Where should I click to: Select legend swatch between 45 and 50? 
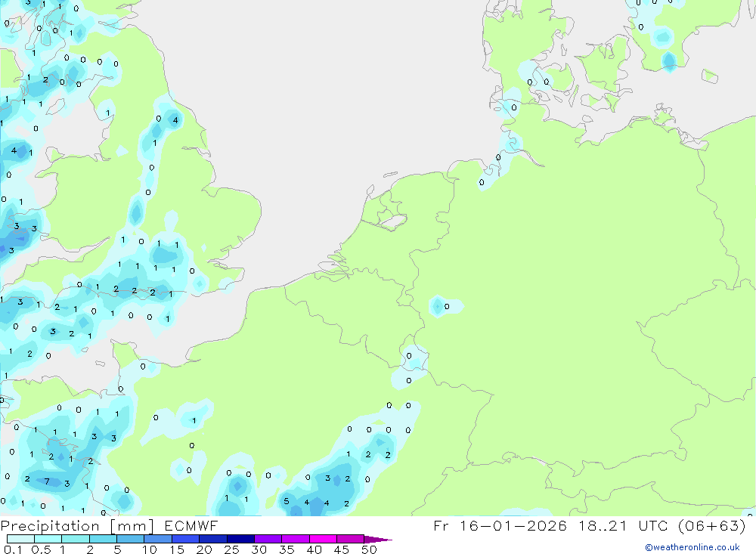click(x=351, y=539)
